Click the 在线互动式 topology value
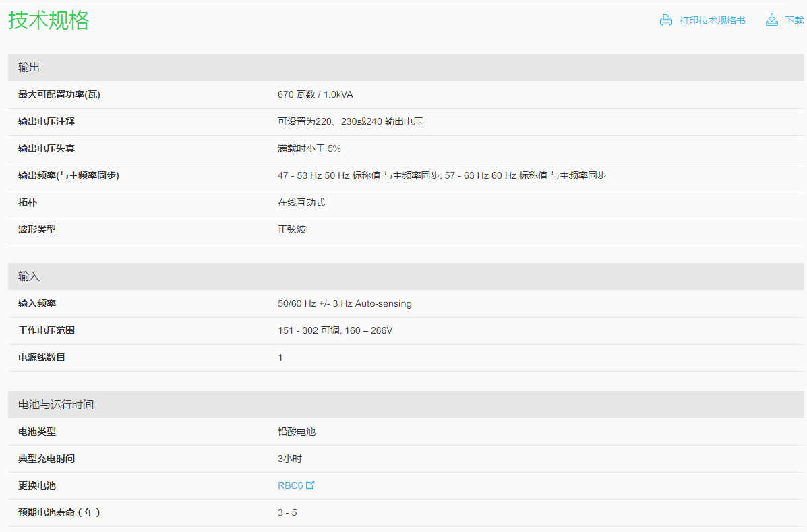This screenshot has height=532, width=807. pyautogui.click(x=301, y=202)
